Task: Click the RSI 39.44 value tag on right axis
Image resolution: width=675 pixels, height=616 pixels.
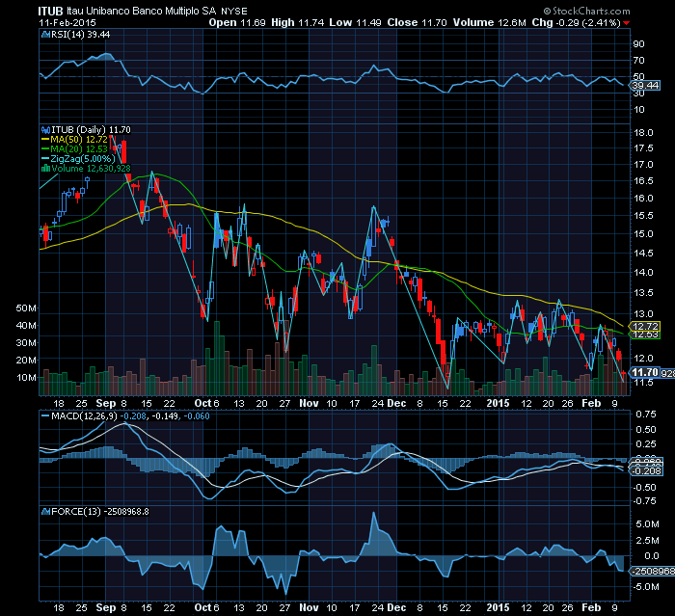Action: 645,85
